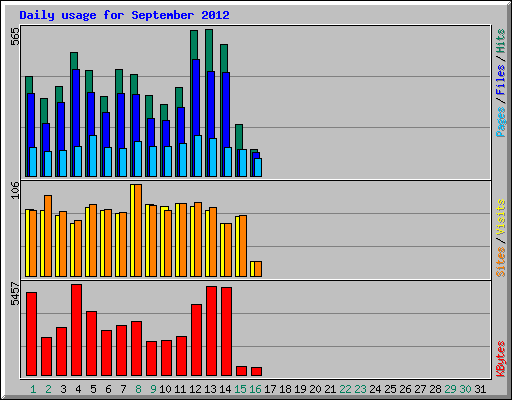Screen dimensions: 512x400
Task: Click the day 1 red KBytes bar
Action: pyautogui.click(x=32, y=334)
